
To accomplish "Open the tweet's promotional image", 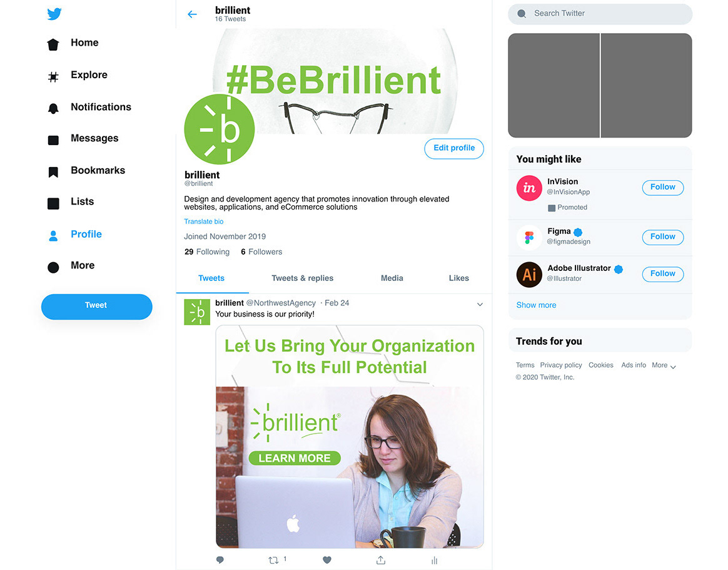I will (350, 437).
